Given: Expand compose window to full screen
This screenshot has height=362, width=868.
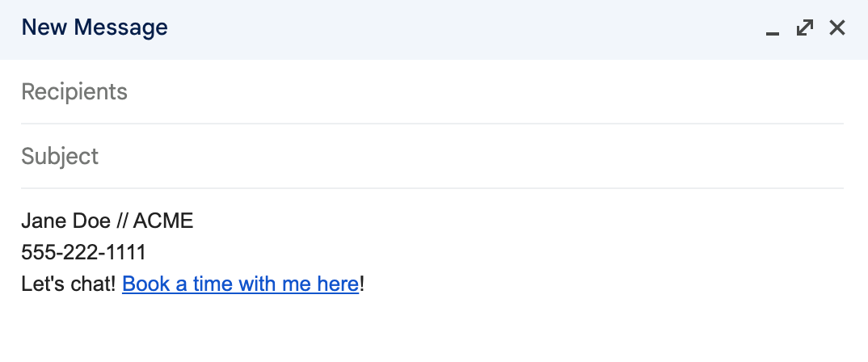Looking at the screenshot, I should point(805,27).
